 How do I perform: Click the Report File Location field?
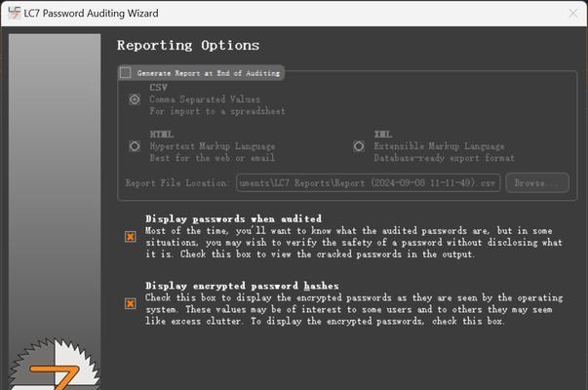tap(368, 182)
